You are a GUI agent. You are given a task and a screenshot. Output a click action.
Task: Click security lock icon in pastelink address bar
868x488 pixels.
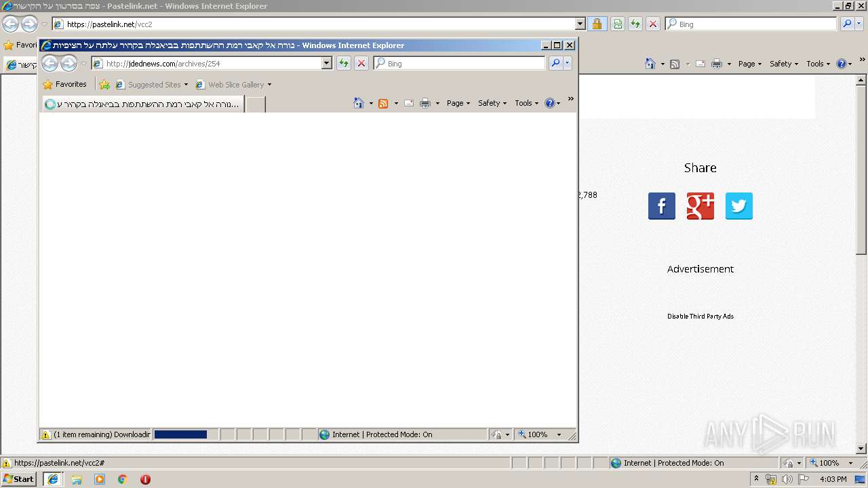coord(597,24)
